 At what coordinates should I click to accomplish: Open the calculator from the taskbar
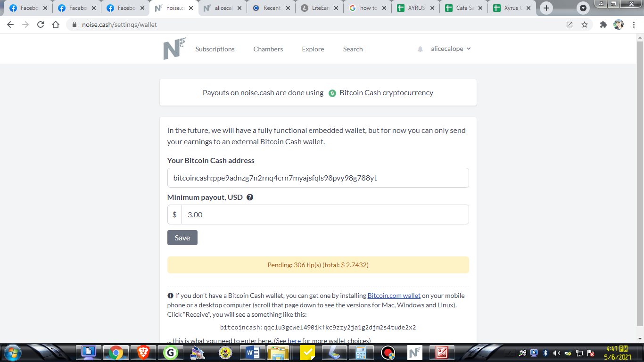coord(361,353)
